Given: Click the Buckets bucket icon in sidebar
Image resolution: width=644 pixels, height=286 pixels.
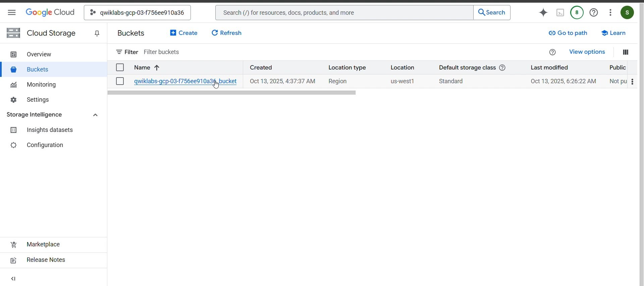Looking at the screenshot, I should (13, 69).
